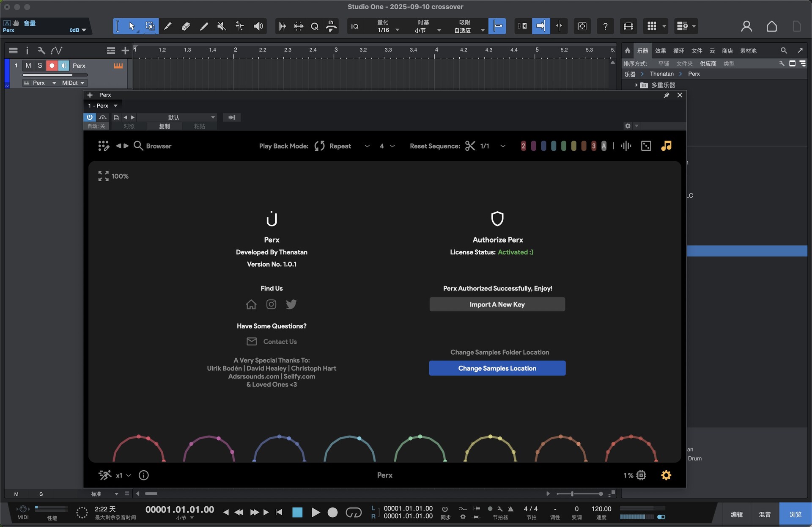Adjust the Perx track volume fader
This screenshot has width=812, height=527.
pos(55,75)
